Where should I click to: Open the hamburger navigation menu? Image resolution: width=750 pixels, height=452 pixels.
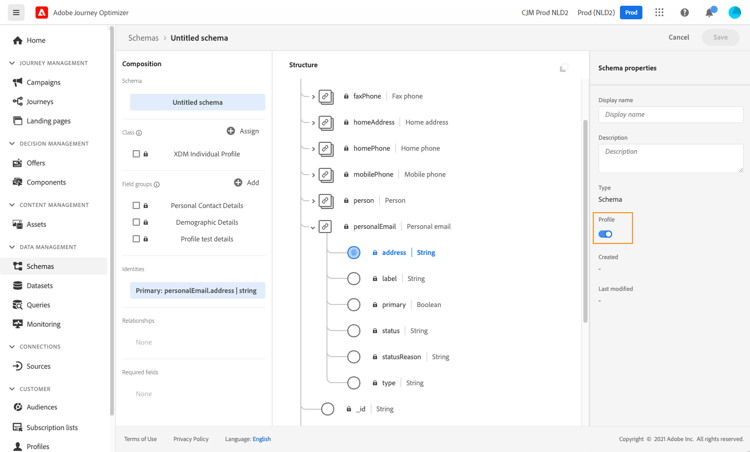click(x=16, y=13)
